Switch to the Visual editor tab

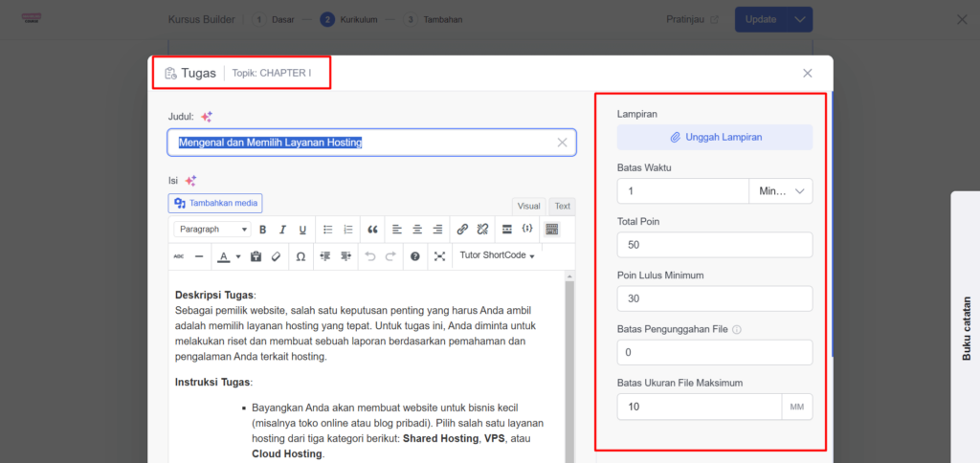[x=528, y=206]
